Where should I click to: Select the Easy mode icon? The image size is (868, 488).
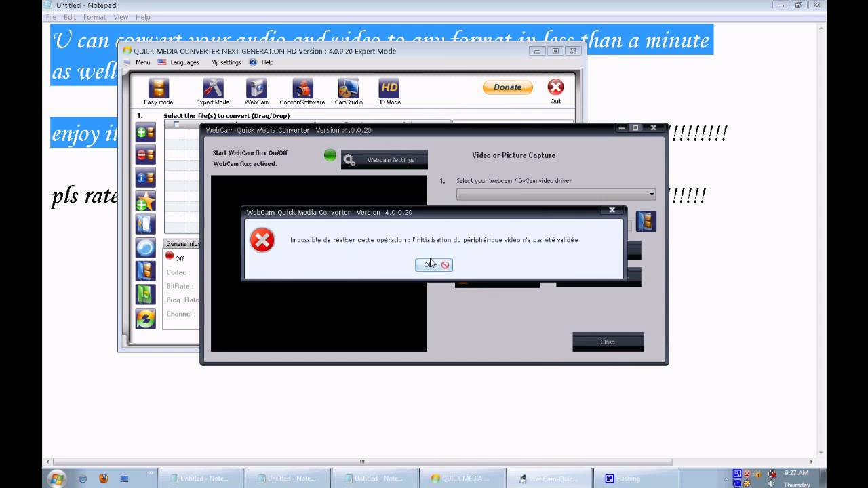point(158,88)
